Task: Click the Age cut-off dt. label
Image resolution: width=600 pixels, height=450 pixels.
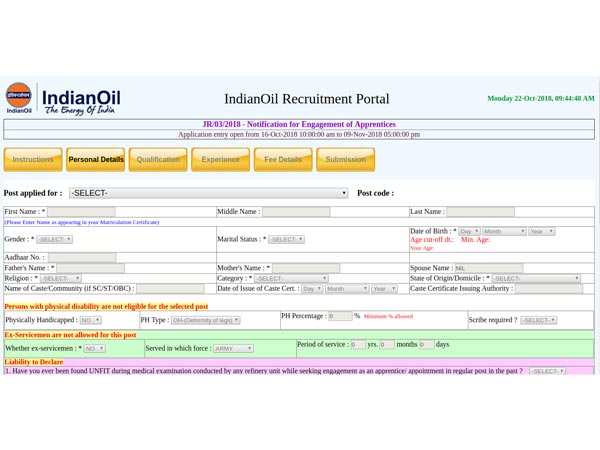Action: coord(432,240)
